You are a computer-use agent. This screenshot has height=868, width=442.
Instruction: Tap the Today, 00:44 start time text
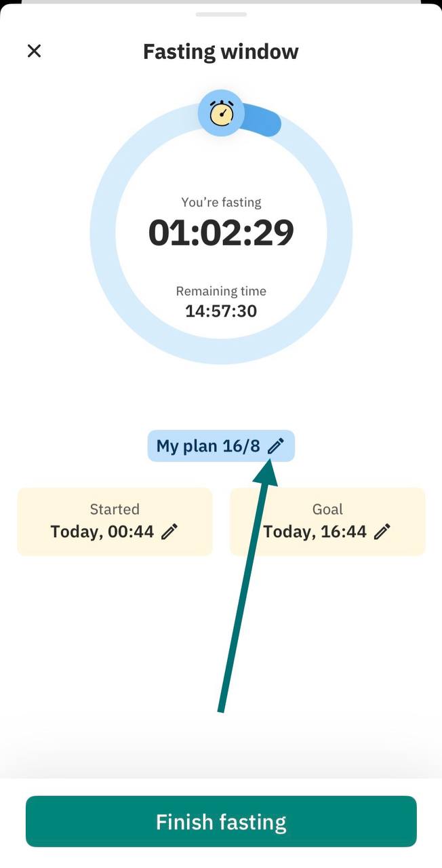[102, 532]
